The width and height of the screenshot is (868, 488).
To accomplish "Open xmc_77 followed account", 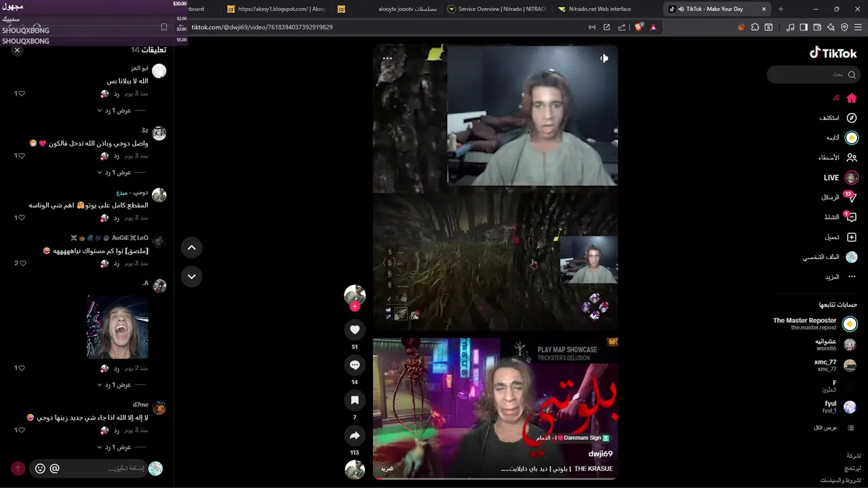I will [x=835, y=365].
